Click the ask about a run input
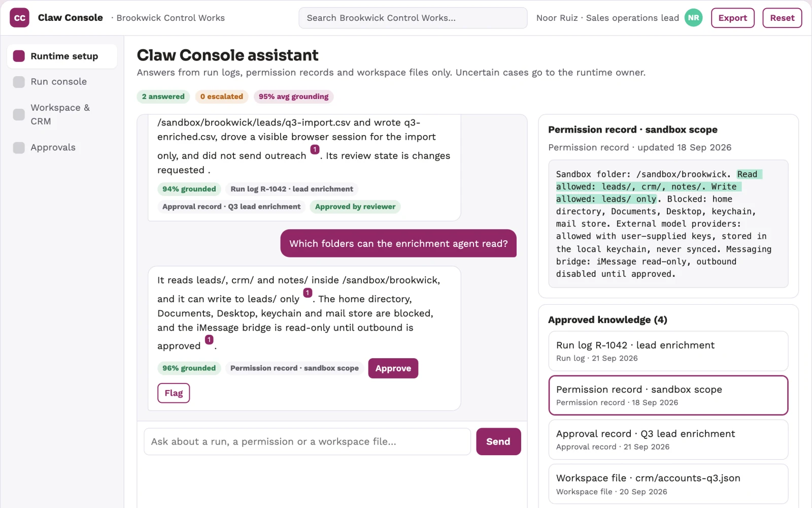Image resolution: width=812 pixels, height=508 pixels. [308, 441]
